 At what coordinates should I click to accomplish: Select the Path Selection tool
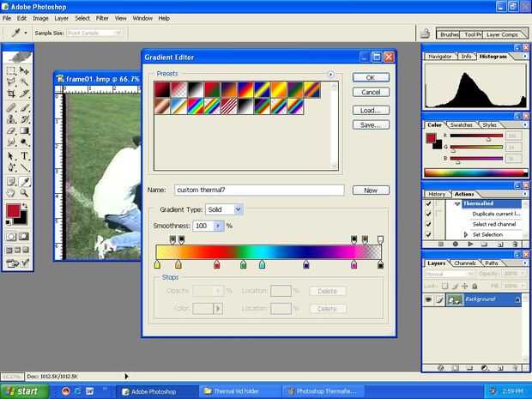click(11, 156)
